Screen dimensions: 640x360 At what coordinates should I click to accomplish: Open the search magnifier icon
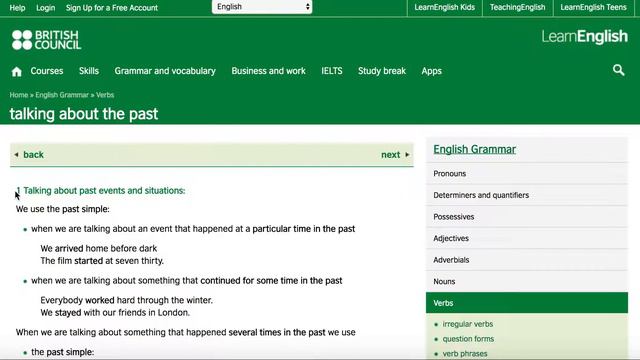tap(618, 70)
